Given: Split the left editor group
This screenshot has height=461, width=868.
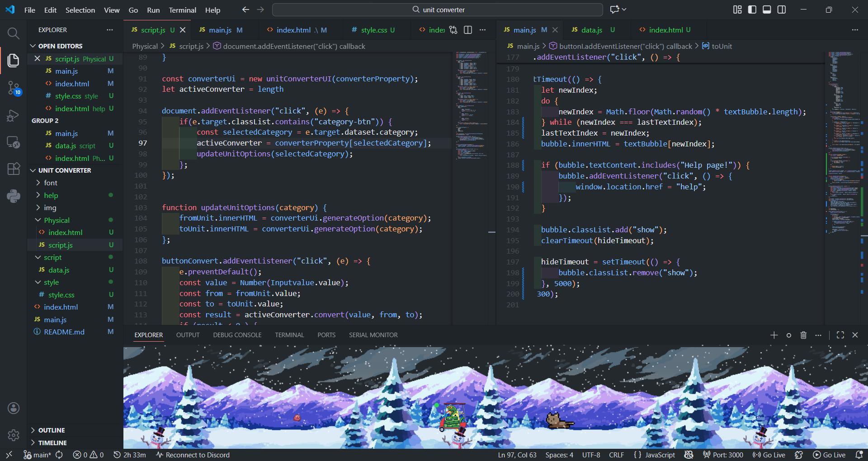Looking at the screenshot, I should pyautogui.click(x=468, y=30).
